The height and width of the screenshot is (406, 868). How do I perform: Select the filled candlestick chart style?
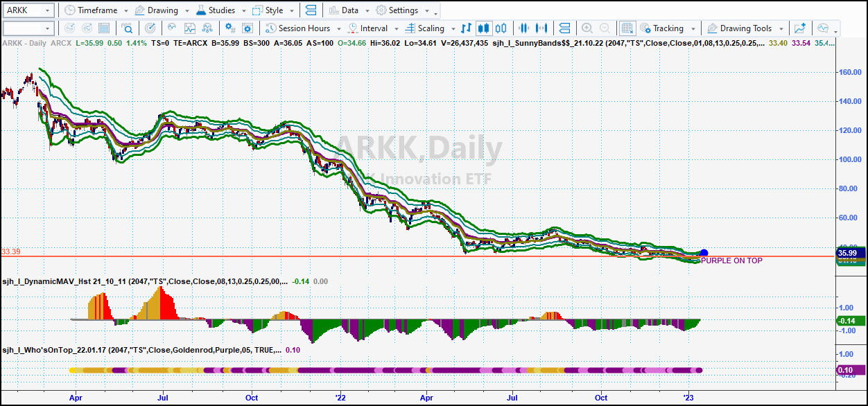pos(484,28)
